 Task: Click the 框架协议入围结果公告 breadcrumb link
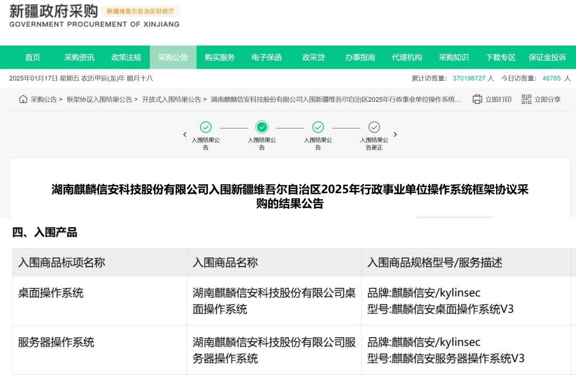tap(99, 100)
